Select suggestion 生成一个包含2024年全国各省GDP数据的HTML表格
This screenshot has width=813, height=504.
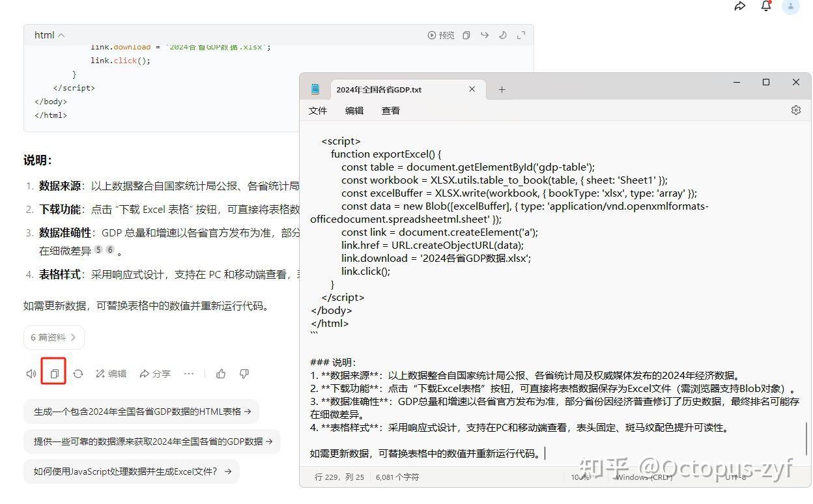pos(141,412)
